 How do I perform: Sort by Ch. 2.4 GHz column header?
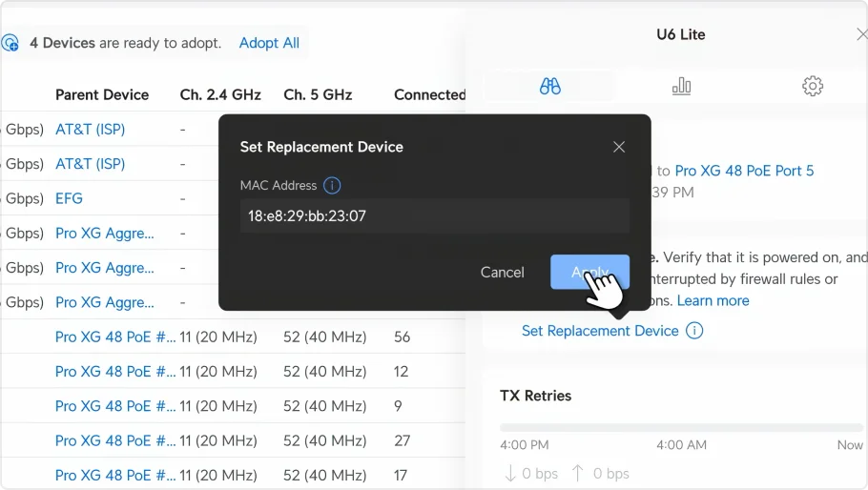[x=220, y=95]
